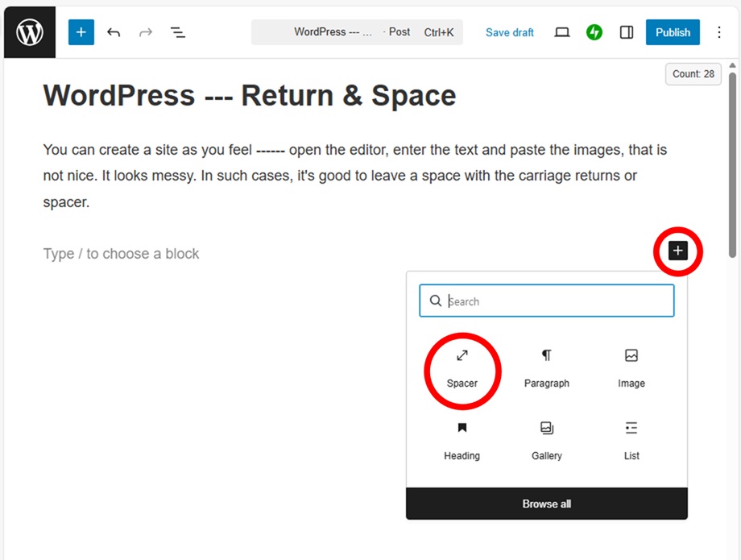Open the laptop preview view options
741x560 pixels.
562,32
